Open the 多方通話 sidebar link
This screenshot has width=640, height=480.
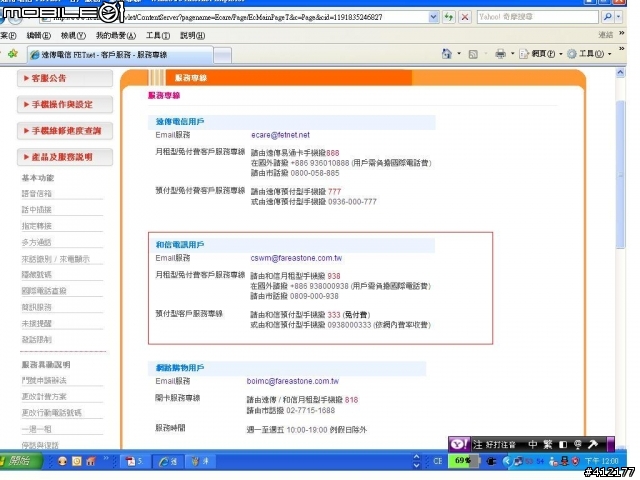(x=37, y=242)
